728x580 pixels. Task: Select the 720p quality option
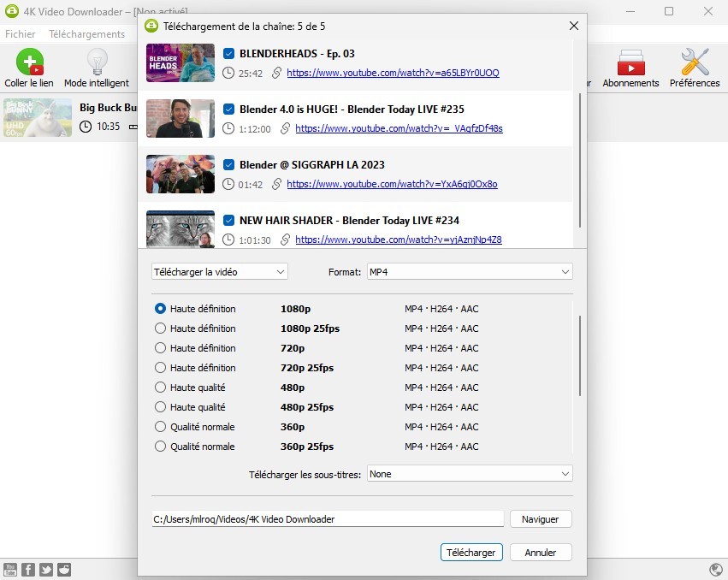click(160, 348)
